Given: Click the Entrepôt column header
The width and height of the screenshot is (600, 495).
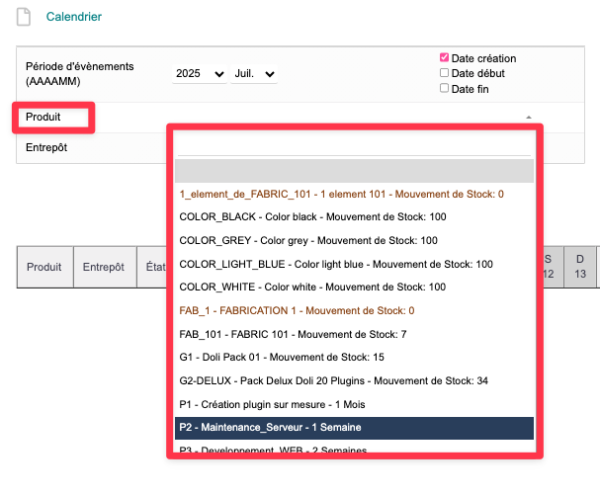Looking at the screenshot, I should point(103,267).
